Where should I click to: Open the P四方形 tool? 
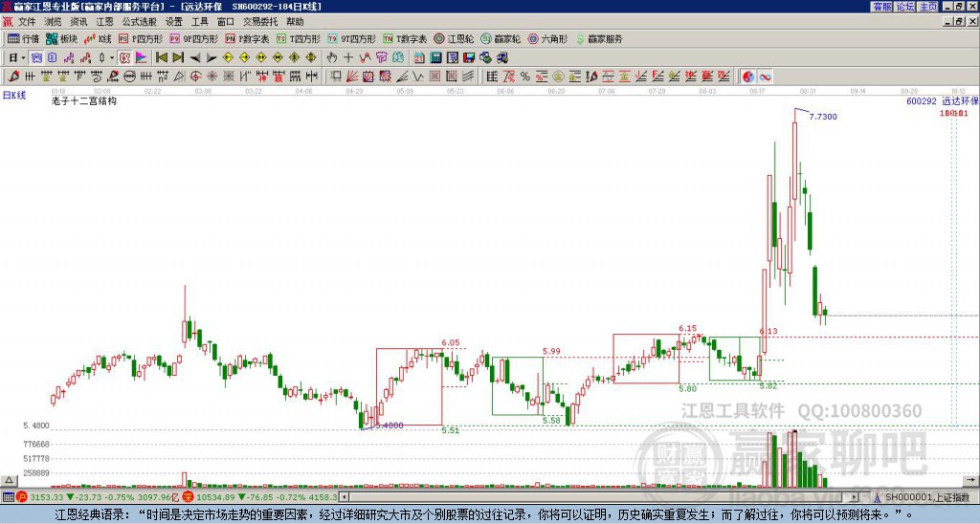pyautogui.click(x=141, y=38)
